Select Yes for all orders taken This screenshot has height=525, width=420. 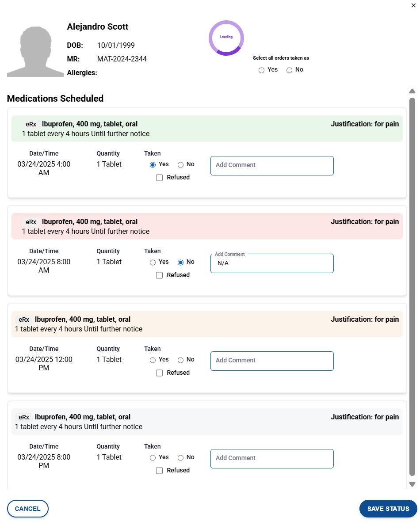point(262,70)
